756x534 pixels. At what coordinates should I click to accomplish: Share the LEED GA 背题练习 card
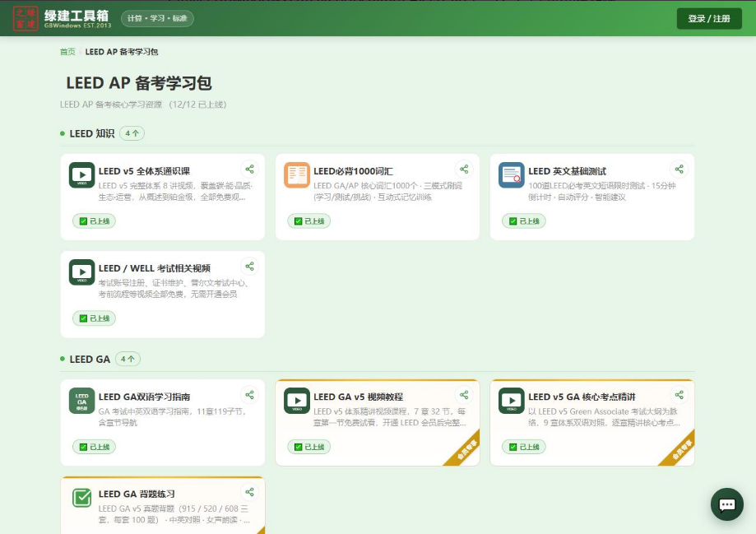coord(249,492)
